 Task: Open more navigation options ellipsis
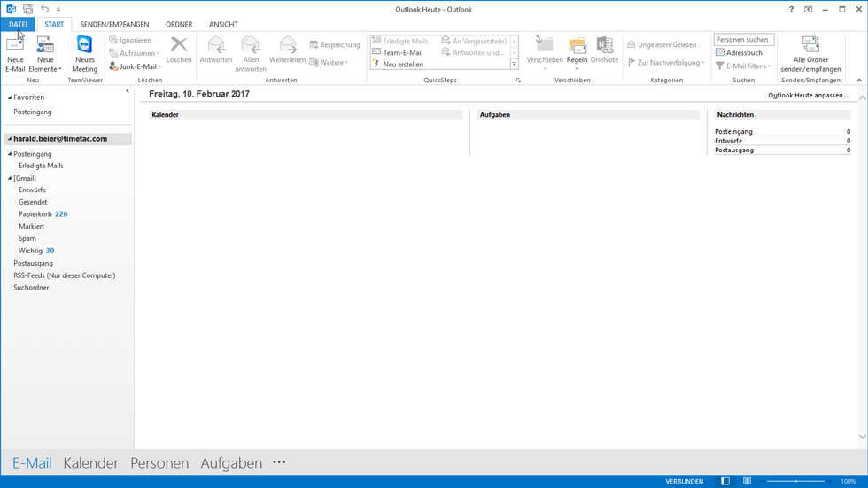[x=279, y=462]
